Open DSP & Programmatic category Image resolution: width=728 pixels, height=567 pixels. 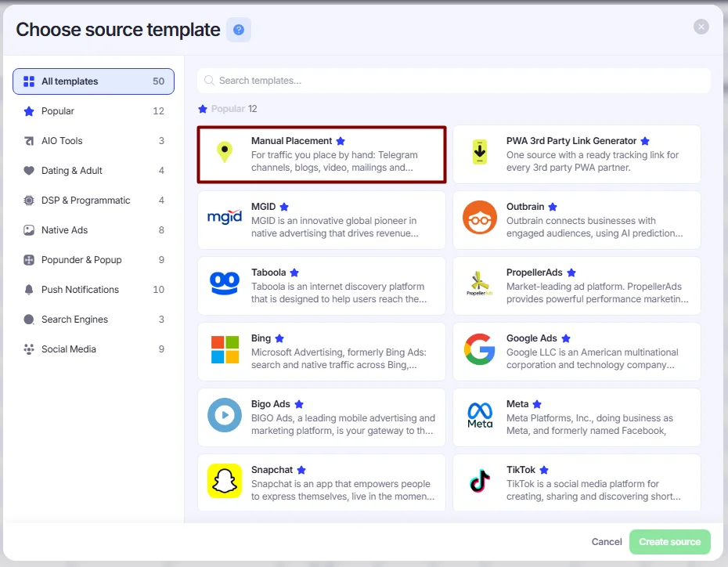93,200
